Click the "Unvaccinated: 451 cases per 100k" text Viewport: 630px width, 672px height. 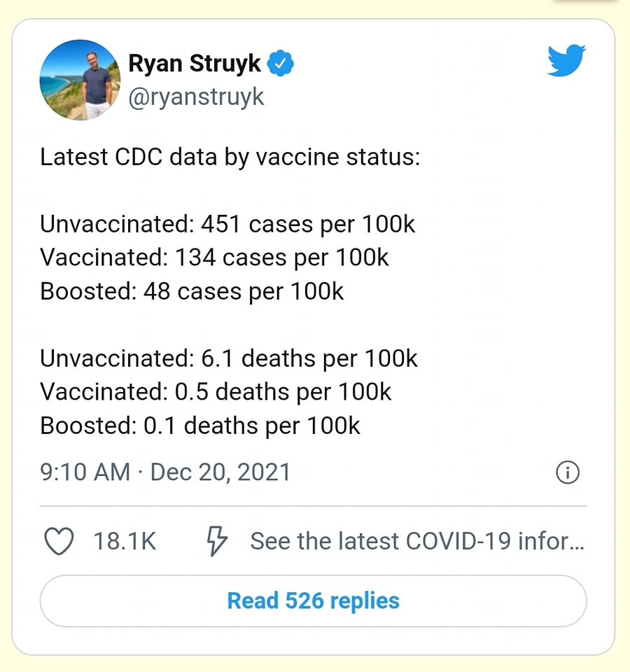point(227,224)
